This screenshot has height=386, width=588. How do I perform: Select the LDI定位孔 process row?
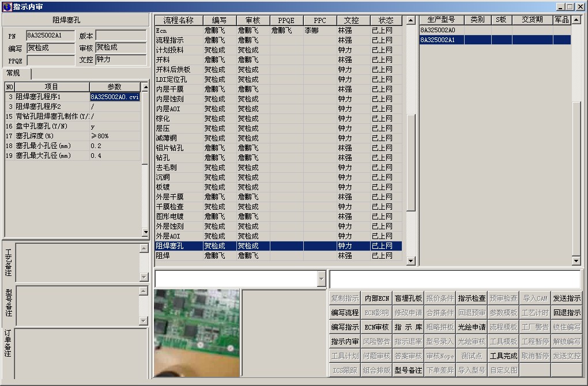[278, 80]
